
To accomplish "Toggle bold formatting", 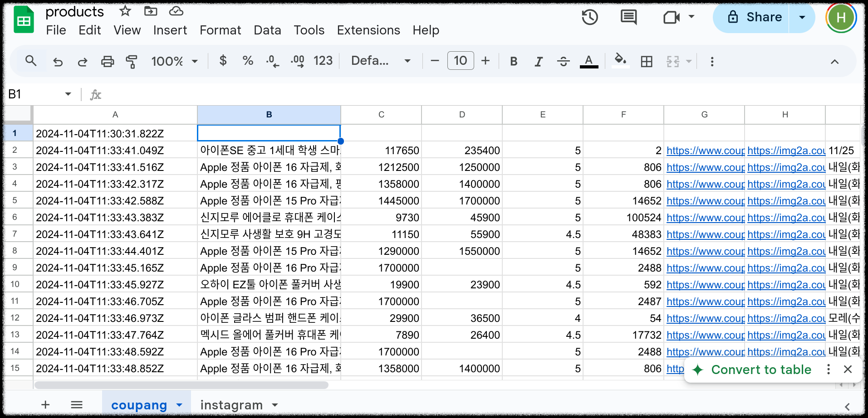I will coord(514,61).
